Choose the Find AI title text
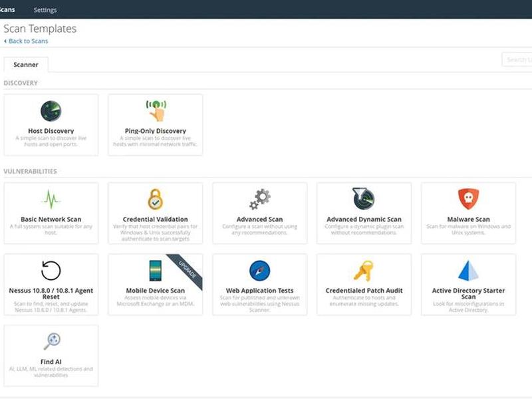The width and height of the screenshot is (532, 399). [51, 362]
